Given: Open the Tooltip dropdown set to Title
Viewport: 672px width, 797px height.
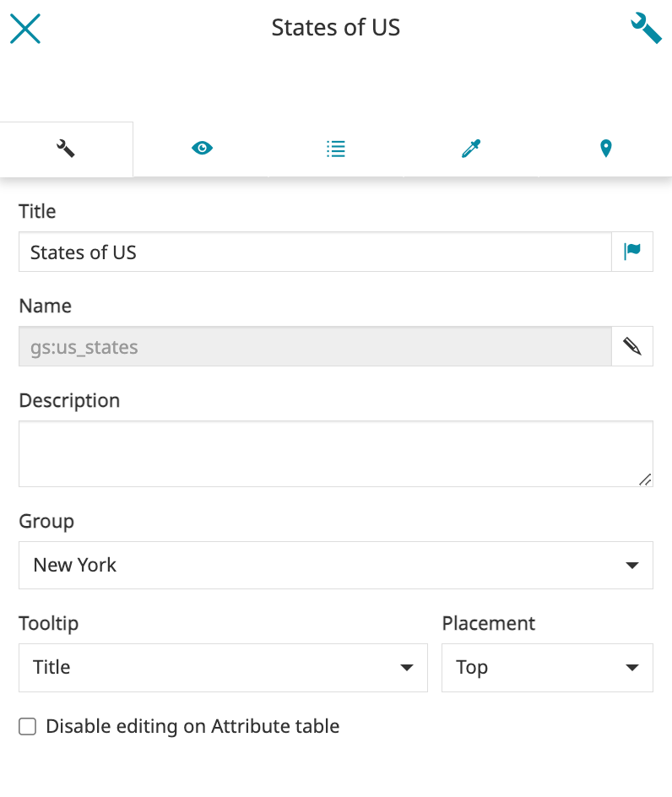Looking at the screenshot, I should coord(223,667).
